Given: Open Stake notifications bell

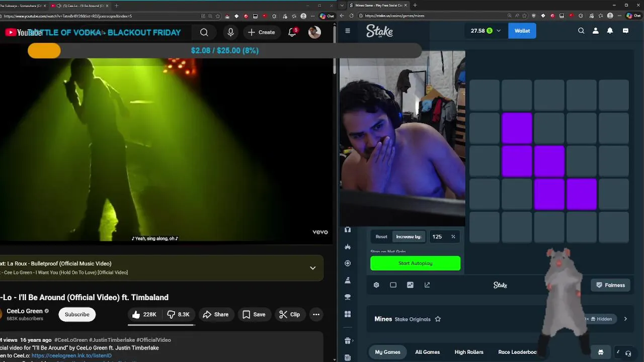Looking at the screenshot, I should (x=610, y=31).
